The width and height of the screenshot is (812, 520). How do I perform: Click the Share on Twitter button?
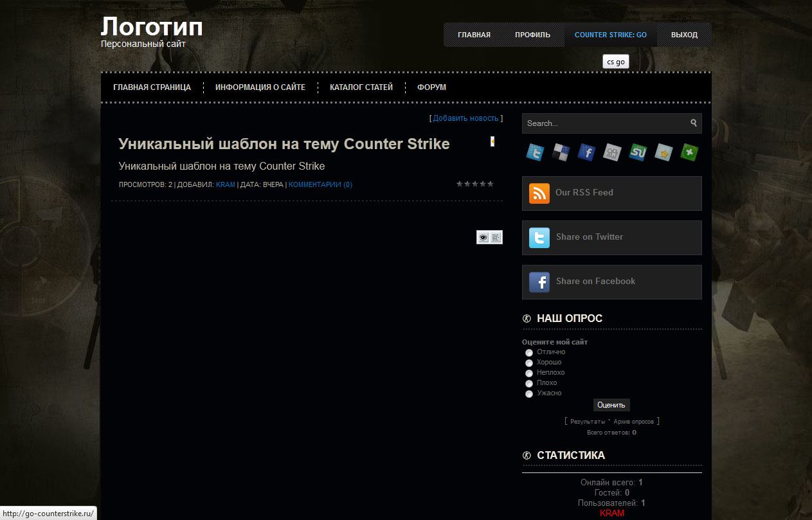click(x=612, y=238)
